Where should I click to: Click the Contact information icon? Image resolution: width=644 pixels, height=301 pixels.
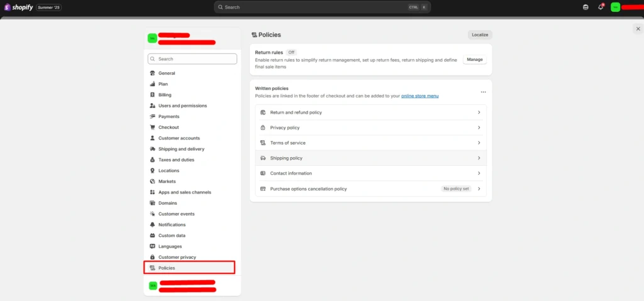coord(263,173)
